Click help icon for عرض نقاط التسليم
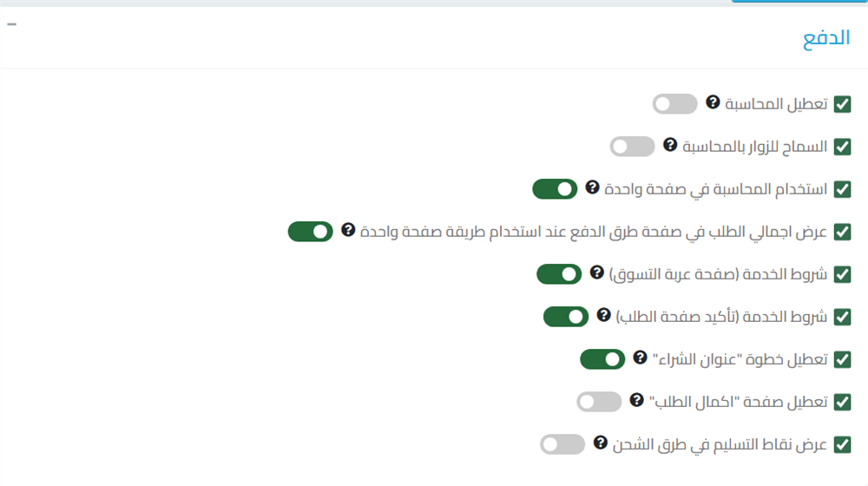 click(x=601, y=443)
